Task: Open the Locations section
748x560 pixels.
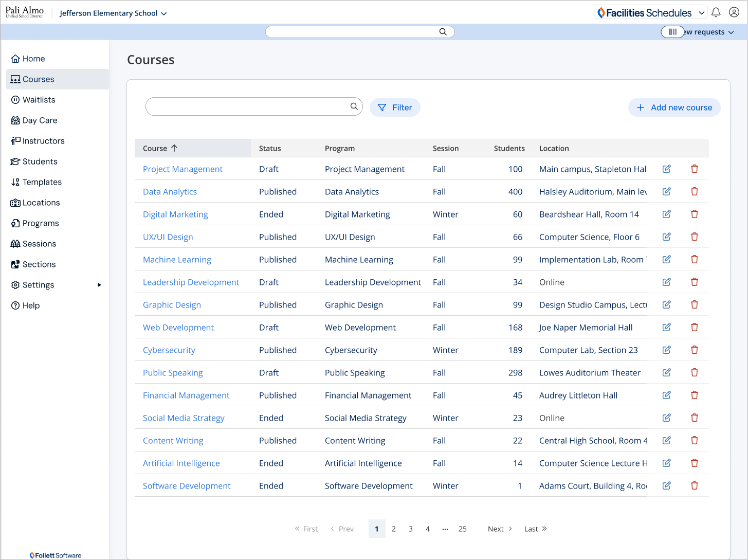Action: tap(41, 202)
